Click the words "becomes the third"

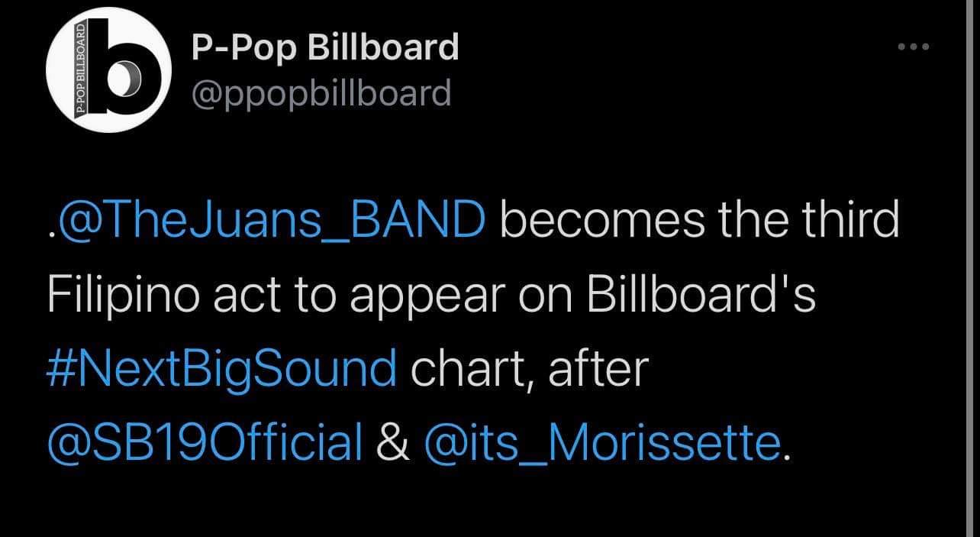coord(700,221)
